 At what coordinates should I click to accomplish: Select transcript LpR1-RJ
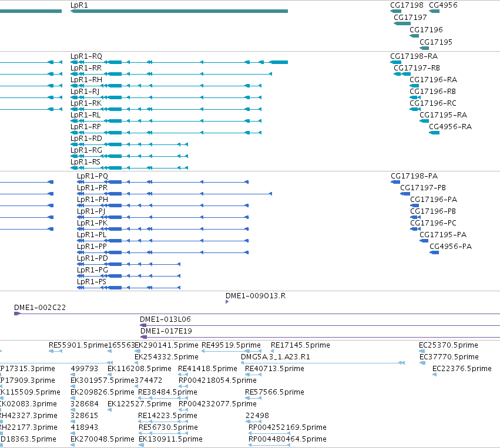pyautogui.click(x=166, y=97)
